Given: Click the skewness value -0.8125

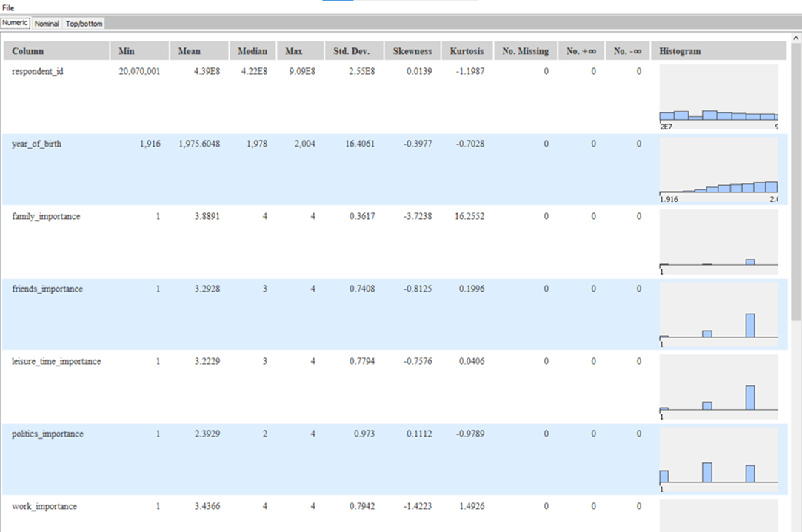Looking at the screenshot, I should [418, 289].
